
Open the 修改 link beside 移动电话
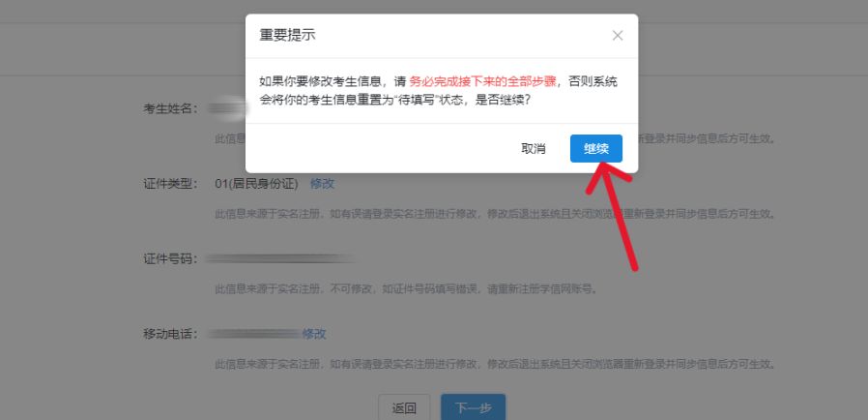(x=314, y=334)
